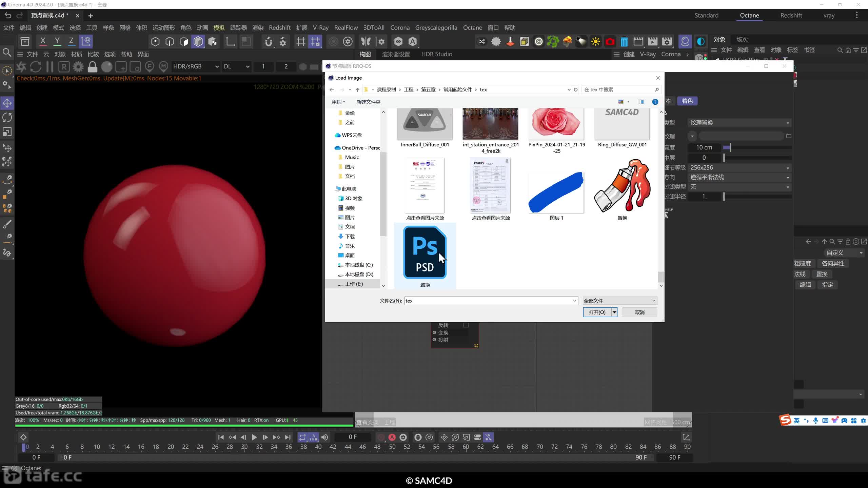Screen dimensions: 868x488
Task: Jump to end of timeline
Action: [288, 437]
